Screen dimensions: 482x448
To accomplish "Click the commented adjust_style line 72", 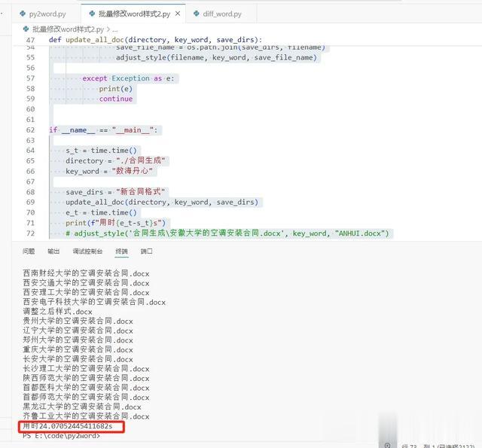I will point(227,233).
